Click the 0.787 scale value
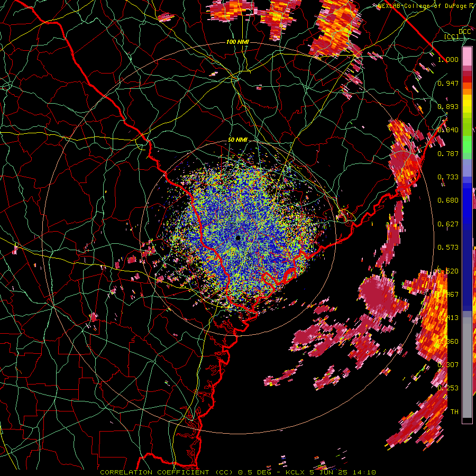 448,153
